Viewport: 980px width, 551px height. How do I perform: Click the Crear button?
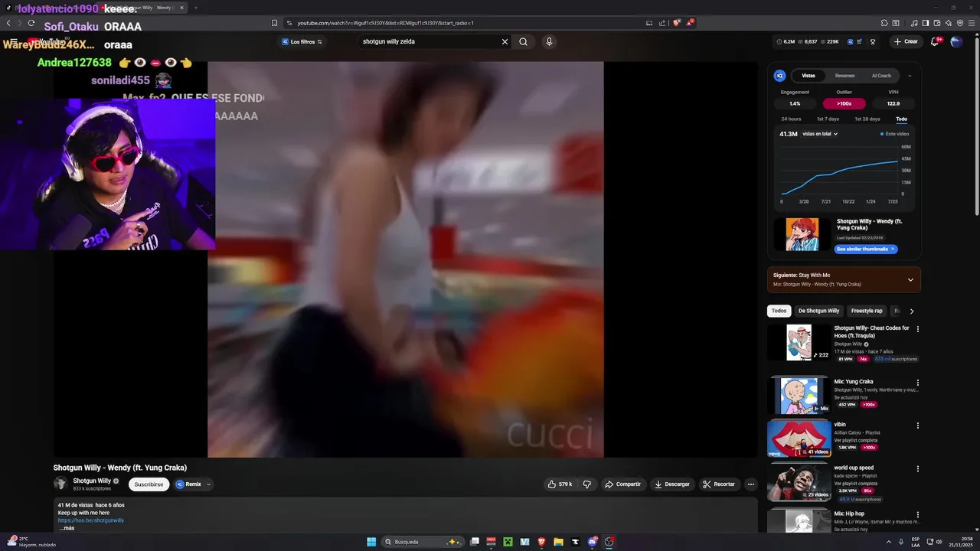click(x=906, y=41)
